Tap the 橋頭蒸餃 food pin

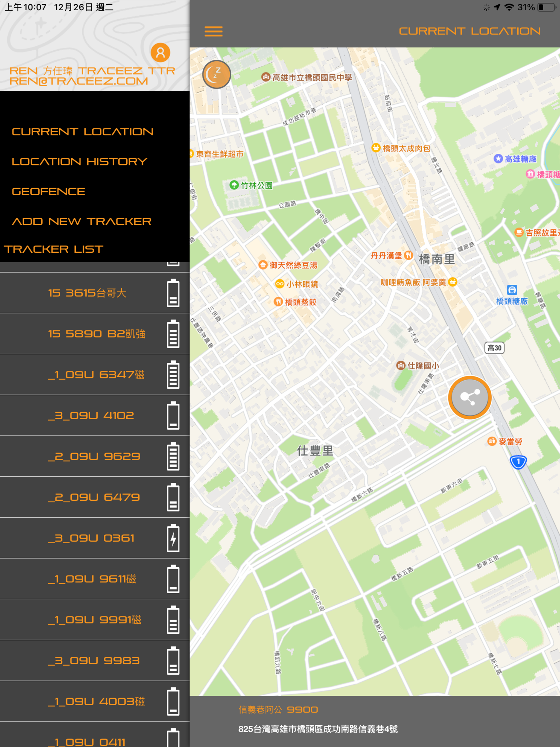[278, 302]
